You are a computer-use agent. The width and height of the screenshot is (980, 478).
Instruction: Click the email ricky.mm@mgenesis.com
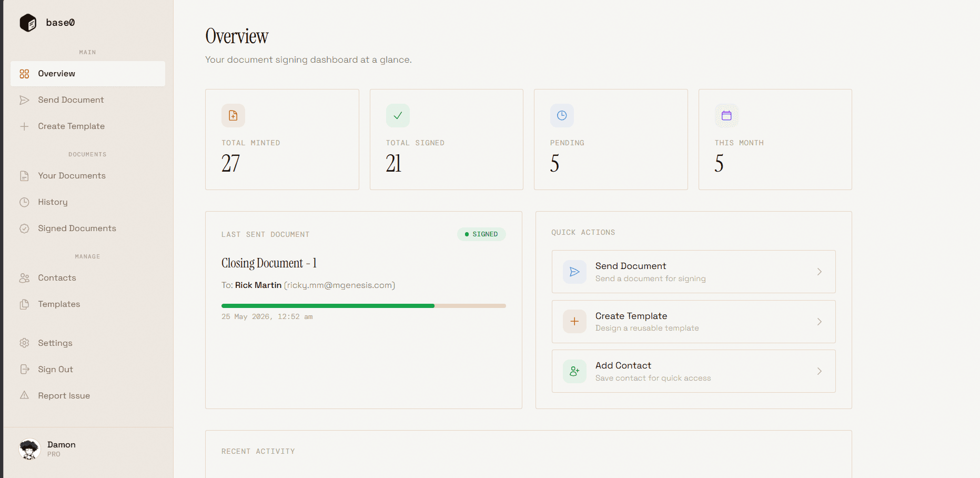click(340, 285)
